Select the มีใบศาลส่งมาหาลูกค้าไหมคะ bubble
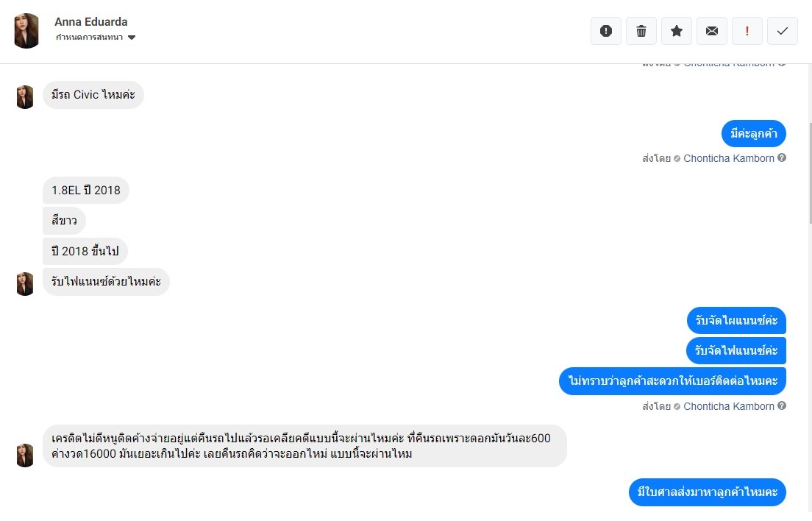 (x=708, y=492)
